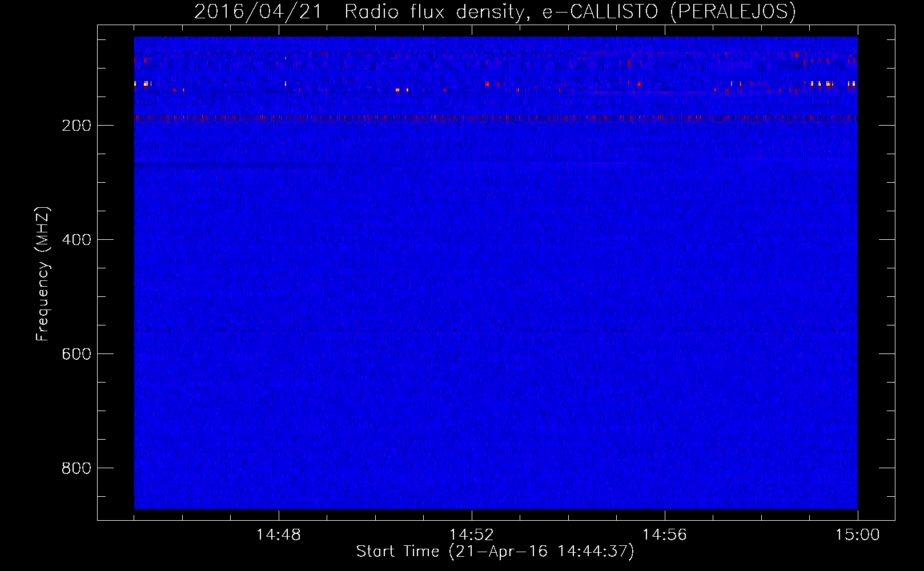The image size is (924, 571).
Task: Select the 14:52 time tick label
Action: tap(472, 535)
